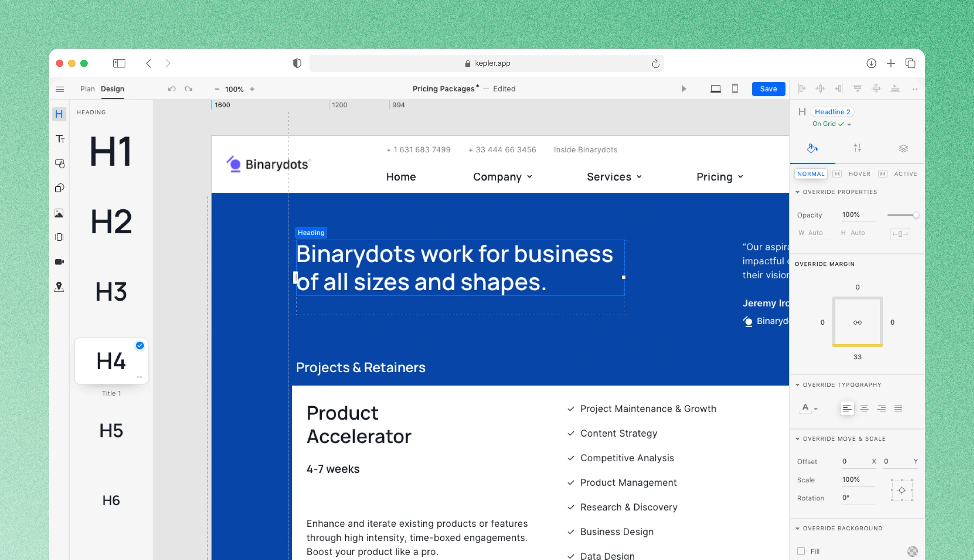This screenshot has height=560, width=974.
Task: Align selection to left edge
Action: 802,88
